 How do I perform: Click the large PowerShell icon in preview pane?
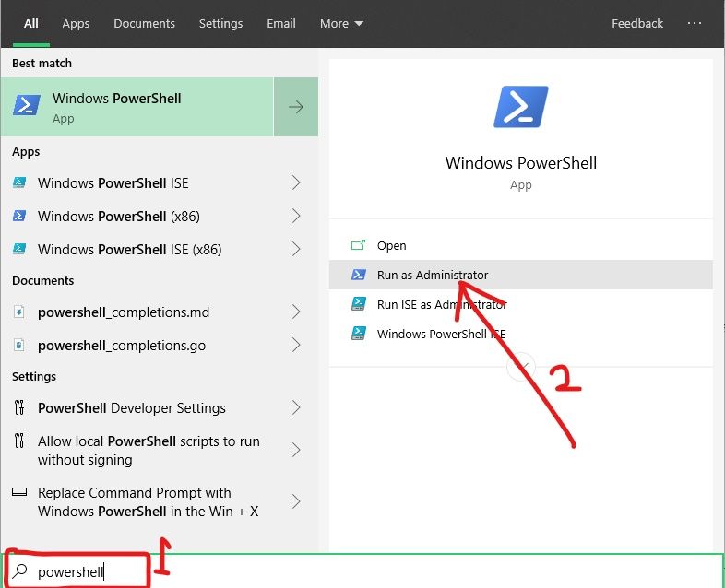521,107
